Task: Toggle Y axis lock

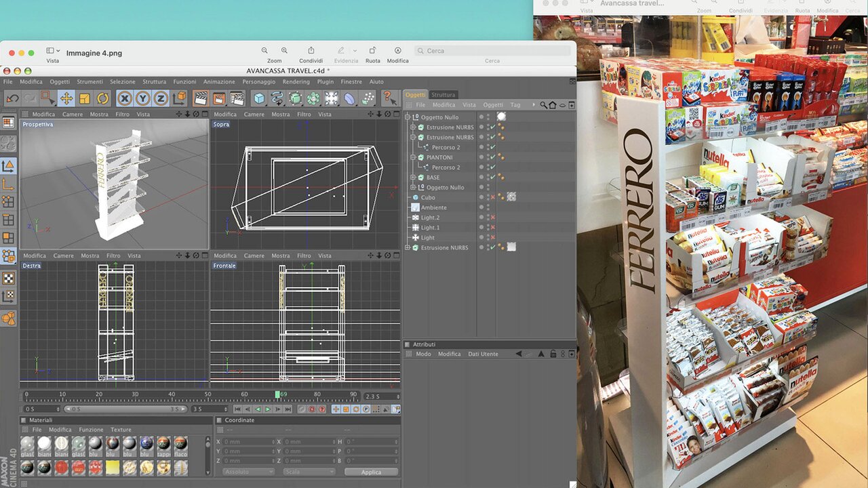Action: click(142, 99)
